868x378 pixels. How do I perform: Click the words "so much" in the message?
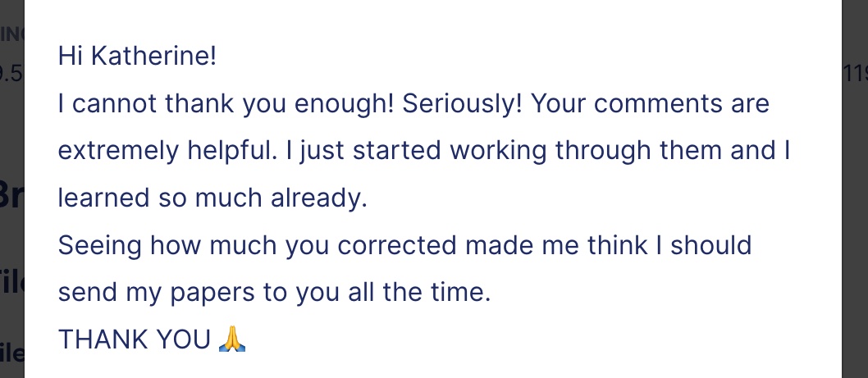coord(210,198)
